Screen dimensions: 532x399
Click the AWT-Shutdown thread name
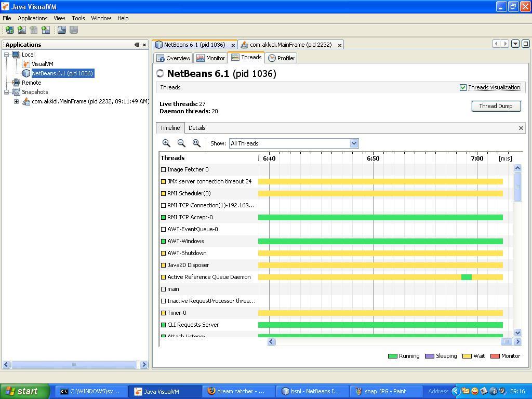[x=187, y=253]
